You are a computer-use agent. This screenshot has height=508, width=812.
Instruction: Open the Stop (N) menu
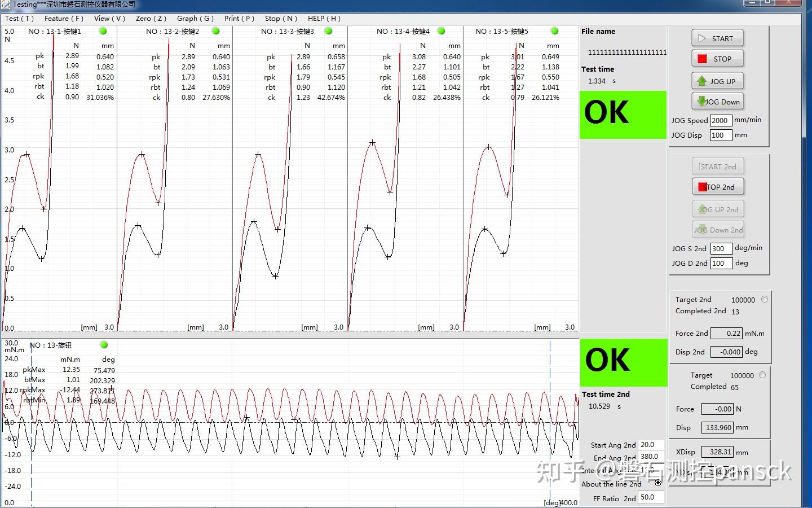pyautogui.click(x=281, y=18)
